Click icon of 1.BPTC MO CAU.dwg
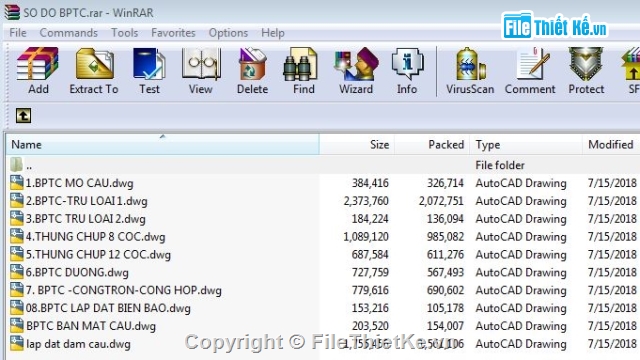 (17, 182)
